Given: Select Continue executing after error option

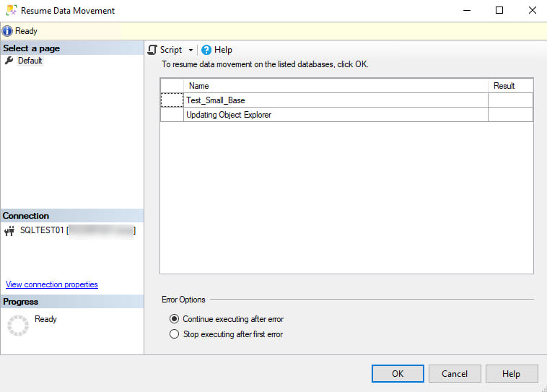Looking at the screenshot, I should point(174,319).
